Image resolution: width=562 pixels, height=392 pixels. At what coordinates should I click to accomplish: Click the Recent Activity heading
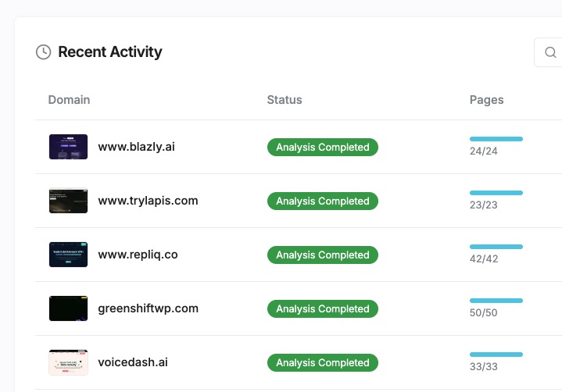click(x=110, y=52)
